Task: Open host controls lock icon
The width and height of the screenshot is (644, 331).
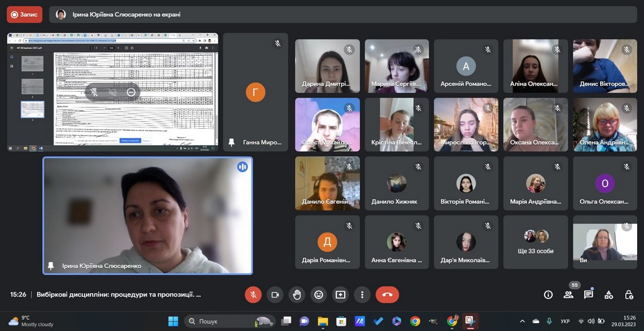Action: 629,295
